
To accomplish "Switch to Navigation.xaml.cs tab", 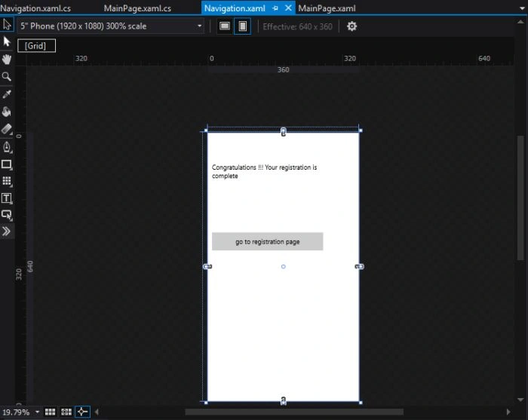I will (x=35, y=8).
